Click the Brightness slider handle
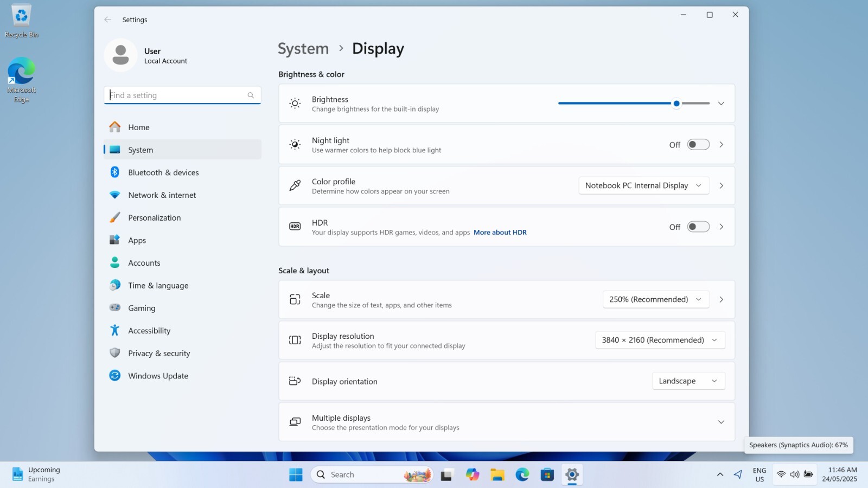Screen dimensions: 868x488 (676, 104)
